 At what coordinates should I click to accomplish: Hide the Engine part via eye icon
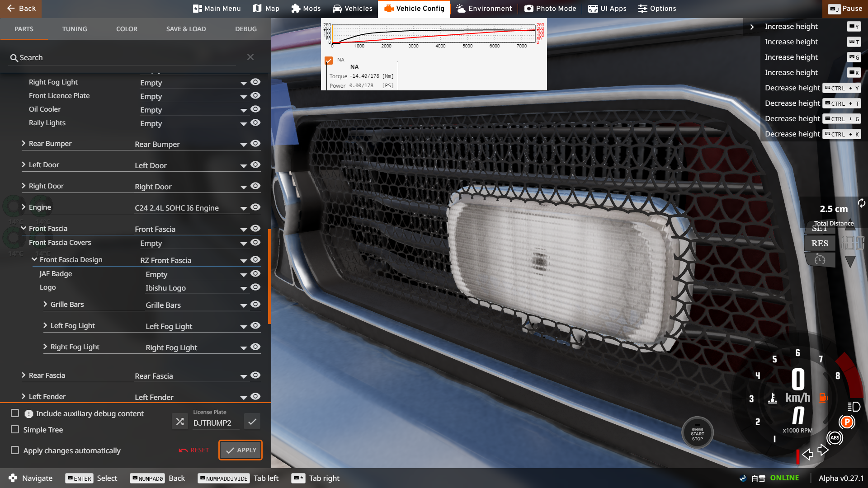point(255,207)
